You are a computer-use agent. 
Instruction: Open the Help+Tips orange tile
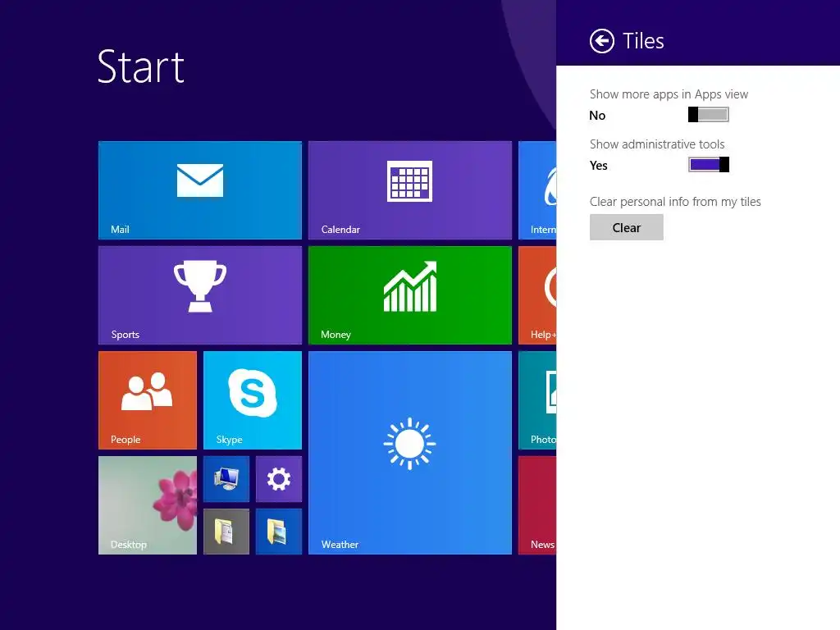(x=537, y=295)
